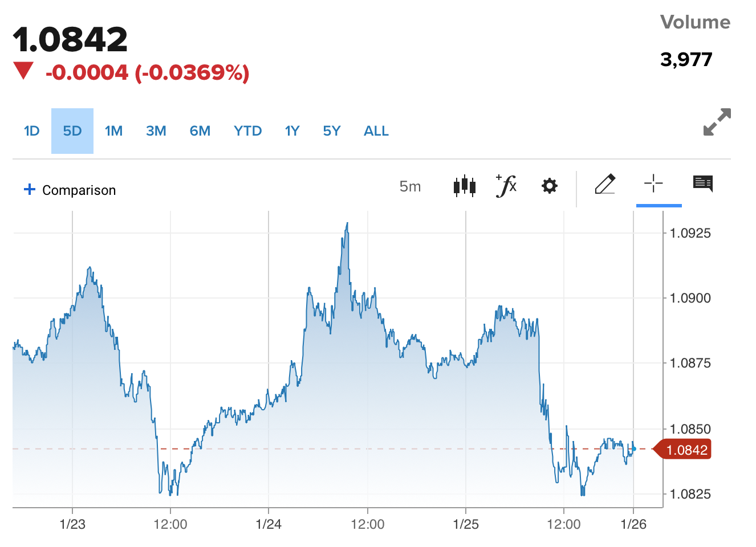Select 6M time range
Screen dimensions: 756x547
[200, 131]
